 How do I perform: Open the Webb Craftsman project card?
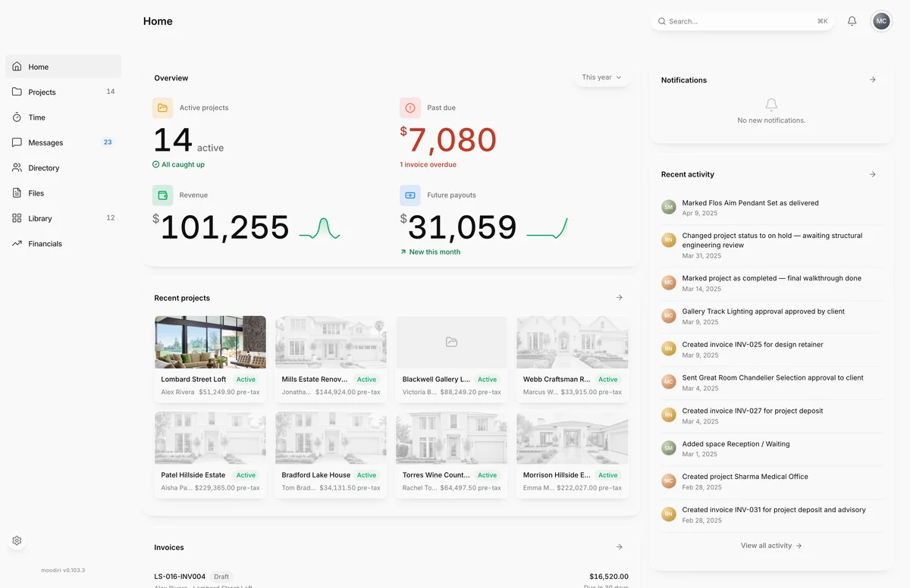click(x=573, y=359)
